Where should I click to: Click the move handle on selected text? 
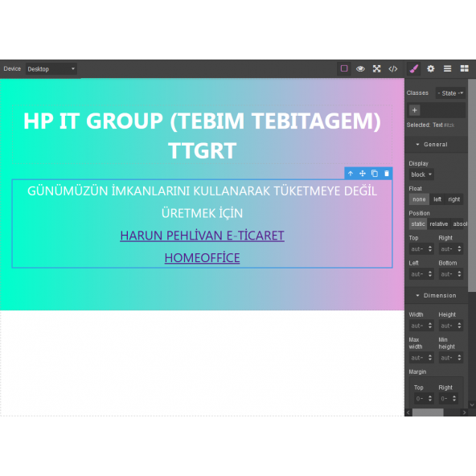[363, 174]
